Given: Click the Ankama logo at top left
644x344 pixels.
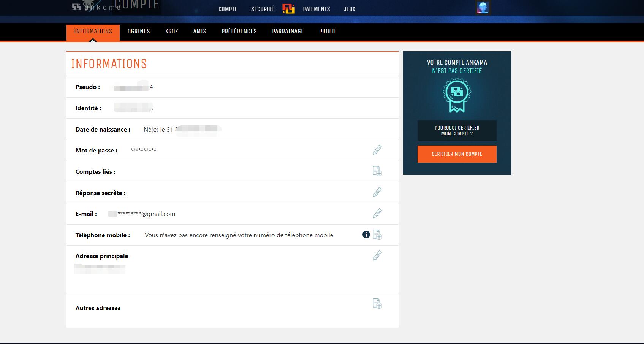Looking at the screenshot, I should click(x=95, y=7).
